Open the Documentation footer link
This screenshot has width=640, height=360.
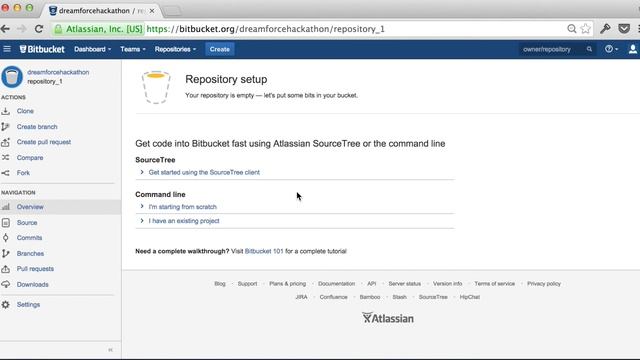pos(336,284)
